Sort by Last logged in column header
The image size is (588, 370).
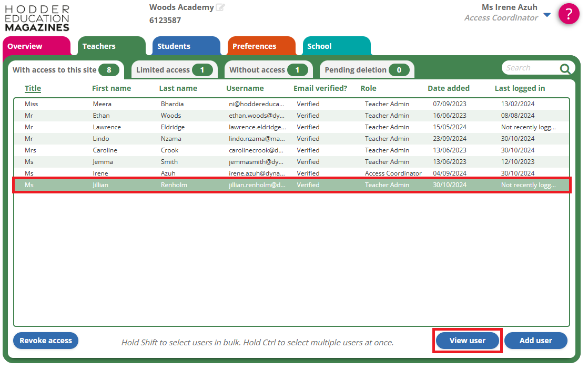tap(520, 88)
